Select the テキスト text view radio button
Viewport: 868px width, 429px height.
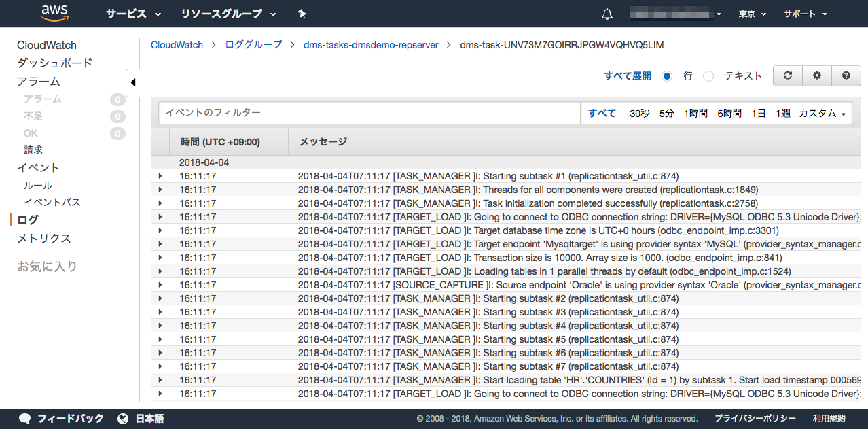point(708,76)
